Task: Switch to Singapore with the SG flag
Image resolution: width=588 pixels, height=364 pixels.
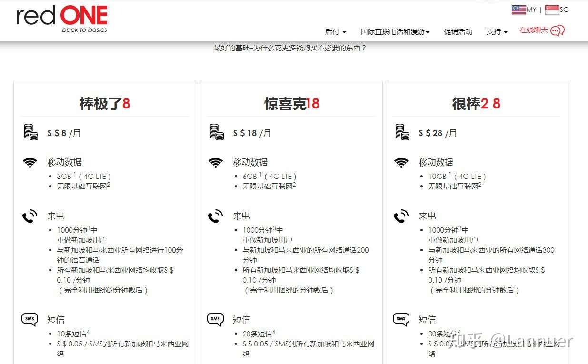Action: pos(551,9)
